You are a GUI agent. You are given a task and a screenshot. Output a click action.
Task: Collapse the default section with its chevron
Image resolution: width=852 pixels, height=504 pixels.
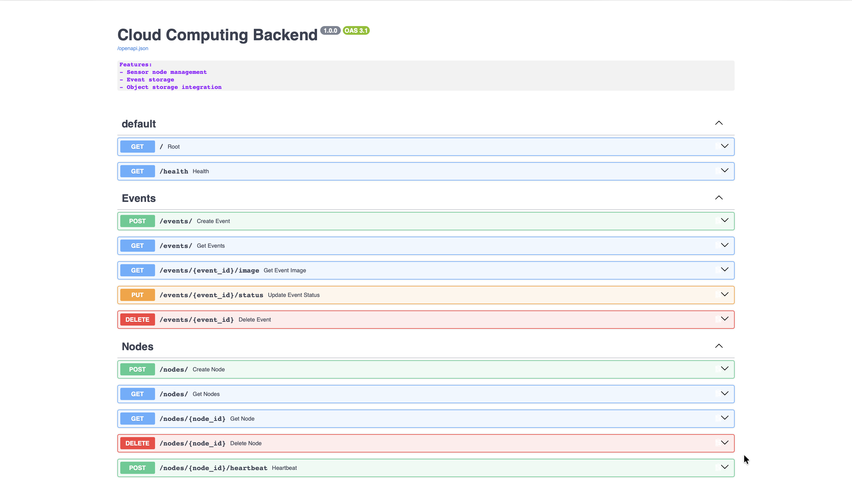click(x=719, y=123)
